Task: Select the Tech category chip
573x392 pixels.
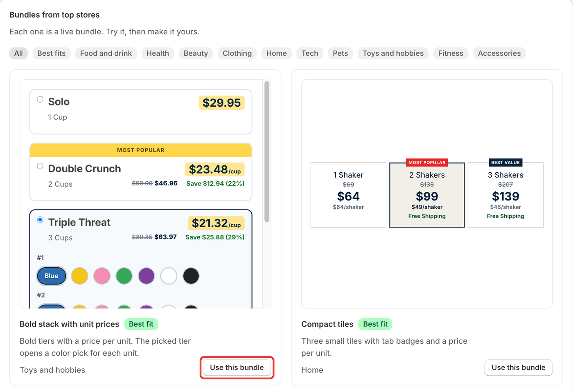Action: pos(310,53)
